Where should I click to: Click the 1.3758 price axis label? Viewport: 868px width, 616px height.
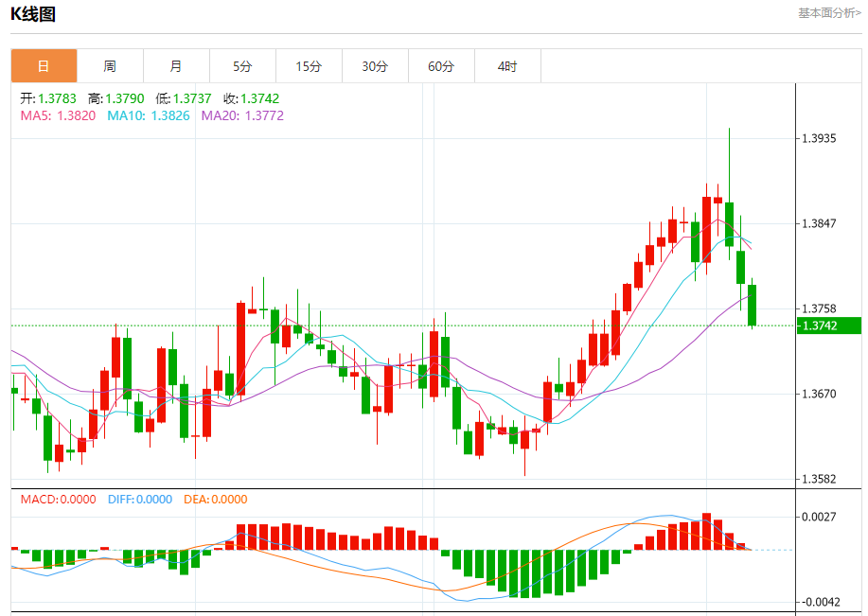coord(819,308)
